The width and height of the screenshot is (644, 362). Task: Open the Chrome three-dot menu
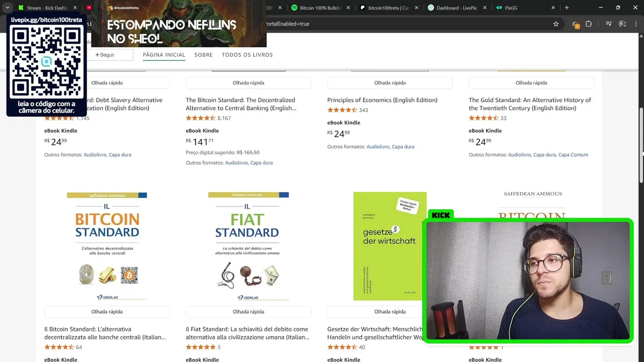(x=637, y=24)
